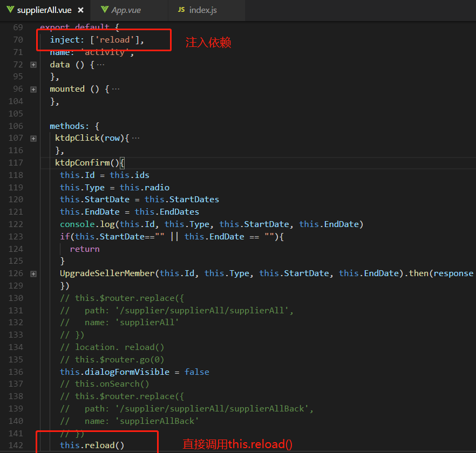
Task: Click the return keyword on line 124
Action: [85, 249]
